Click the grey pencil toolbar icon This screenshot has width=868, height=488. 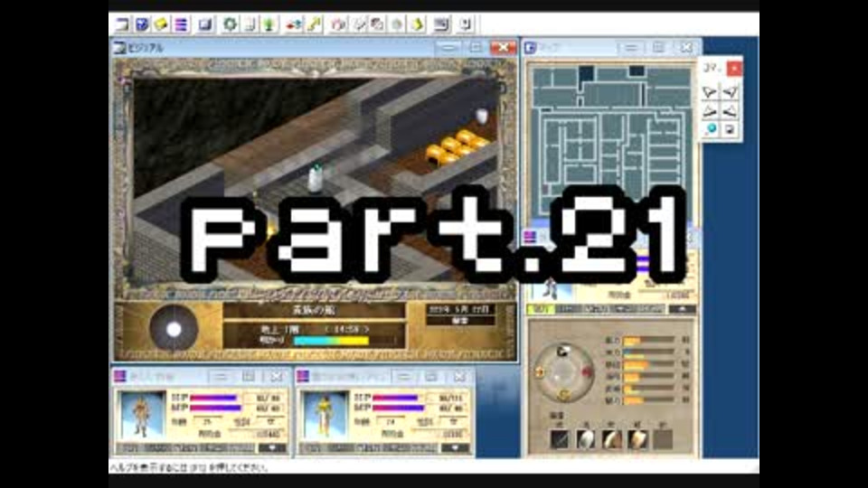(359, 24)
